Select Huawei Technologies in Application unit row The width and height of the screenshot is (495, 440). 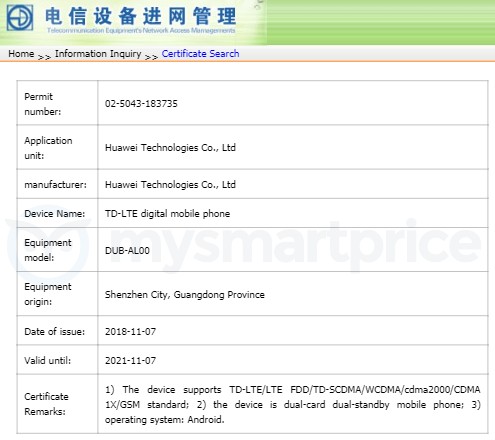(x=170, y=147)
